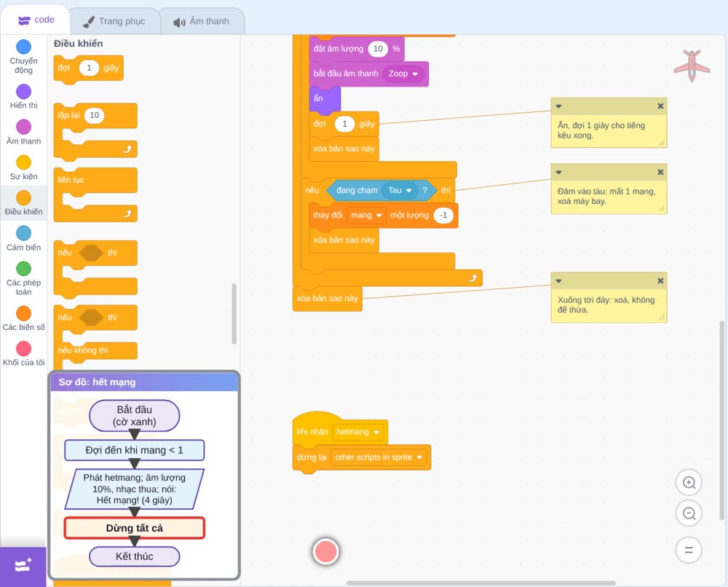
Task: Collapse the 'Ẩn, đợi 1 giây' comment
Action: 558,106
